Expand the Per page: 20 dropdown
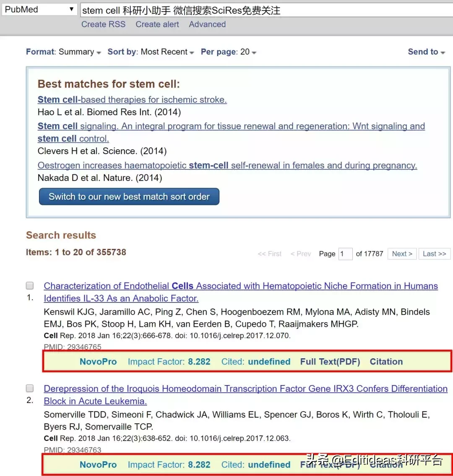Image resolution: width=453 pixels, height=476 pixels. (229, 52)
